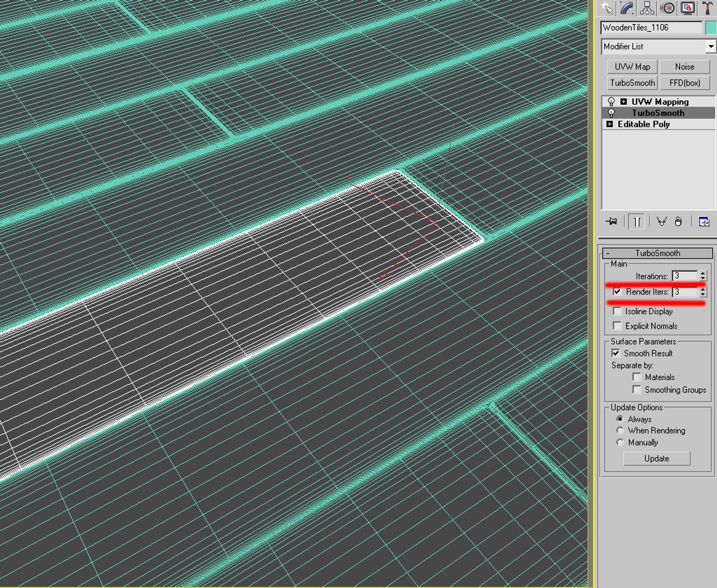Select Editable Poly in the modifier stack
Image resolution: width=717 pixels, height=588 pixels.
644,124
